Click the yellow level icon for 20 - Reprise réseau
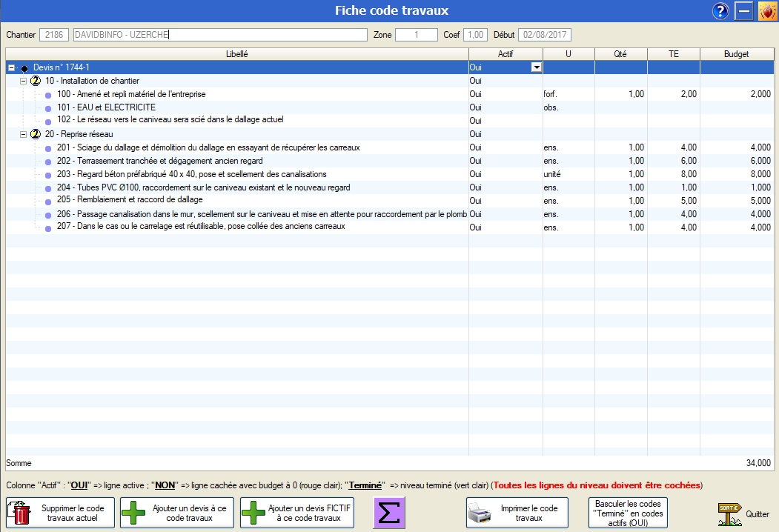 35,134
